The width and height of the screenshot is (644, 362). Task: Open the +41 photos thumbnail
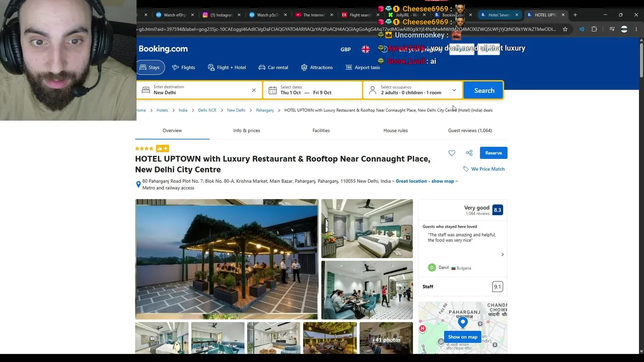[386, 339]
